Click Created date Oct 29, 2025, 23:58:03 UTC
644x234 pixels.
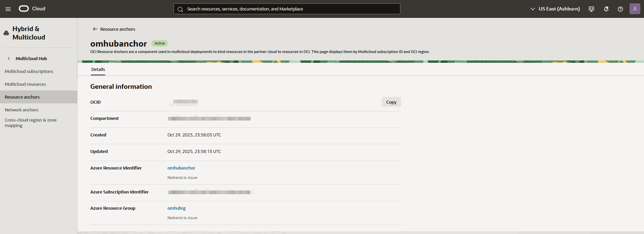pos(194,135)
